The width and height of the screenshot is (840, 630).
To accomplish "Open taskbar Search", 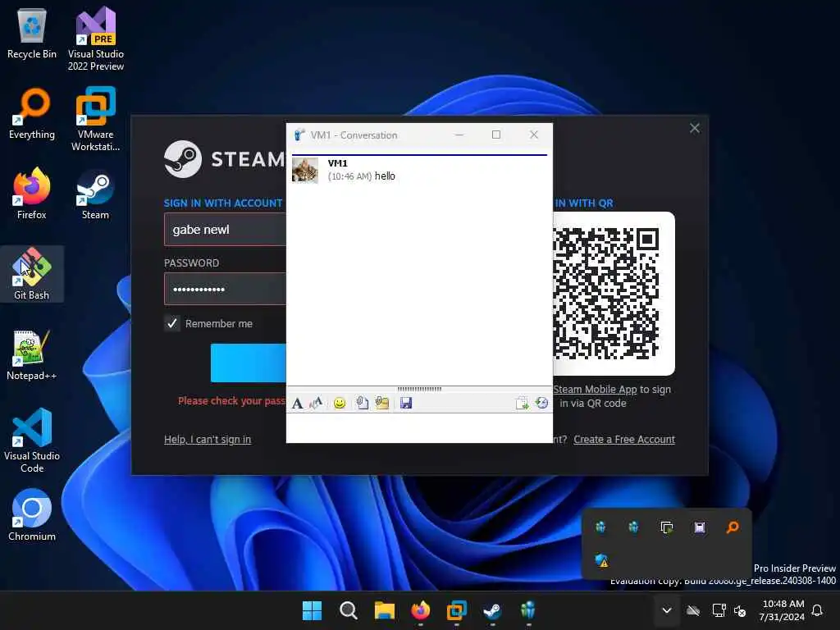I will click(x=348, y=610).
